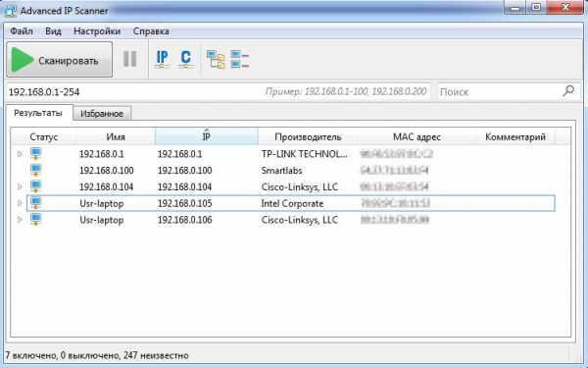Click the Advanced IP Scanner title icon
588x368 pixels.
click(10, 11)
